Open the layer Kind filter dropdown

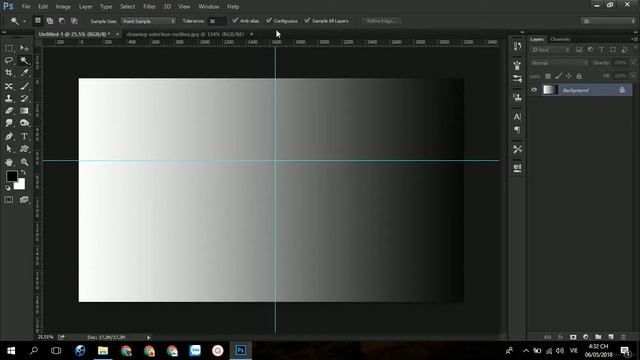[x=550, y=50]
